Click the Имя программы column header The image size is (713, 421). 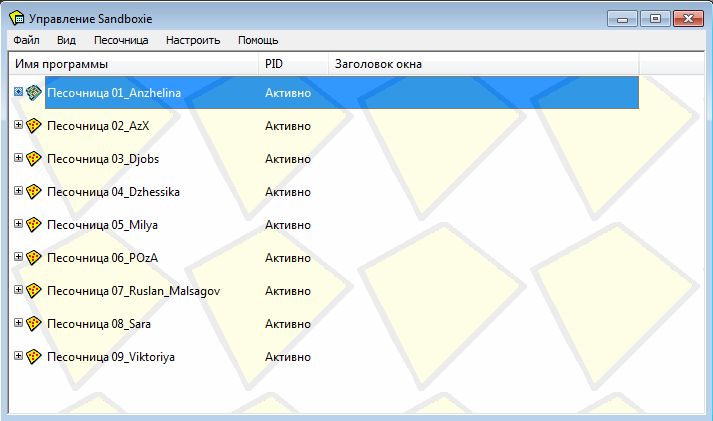(134, 64)
